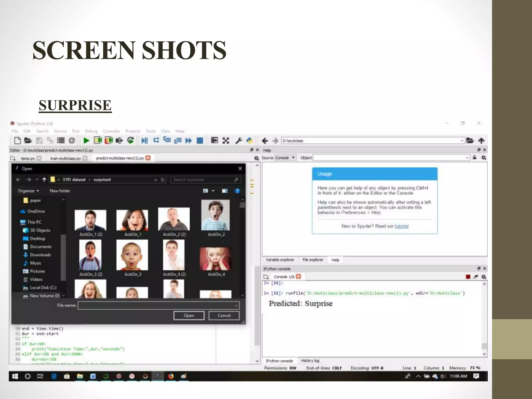Browse working directory with folder icon

470,141
